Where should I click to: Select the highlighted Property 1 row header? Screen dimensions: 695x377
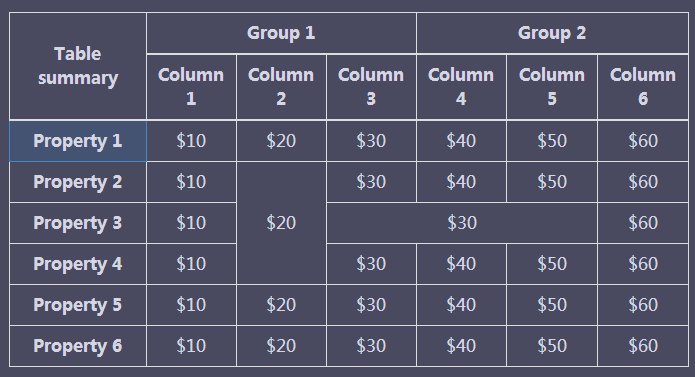pyautogui.click(x=78, y=141)
